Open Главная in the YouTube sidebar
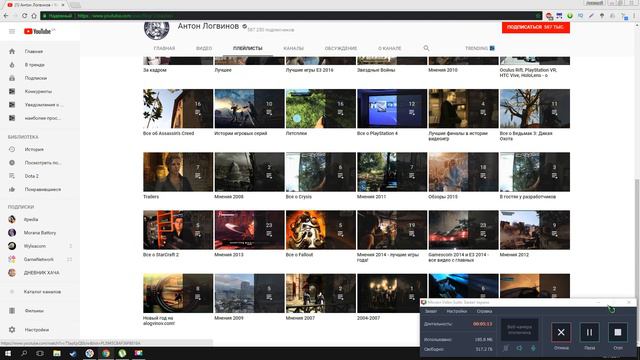The width and height of the screenshot is (640, 360). tap(33, 51)
